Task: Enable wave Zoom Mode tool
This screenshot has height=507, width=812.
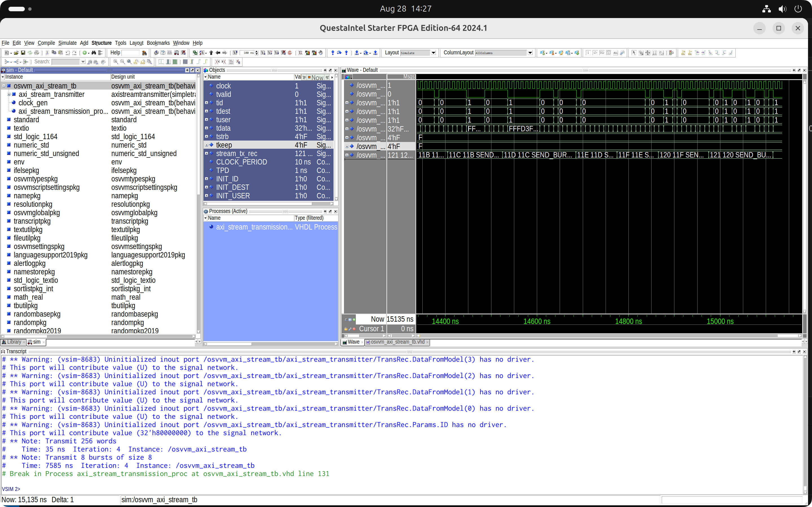Action: tap(641, 53)
